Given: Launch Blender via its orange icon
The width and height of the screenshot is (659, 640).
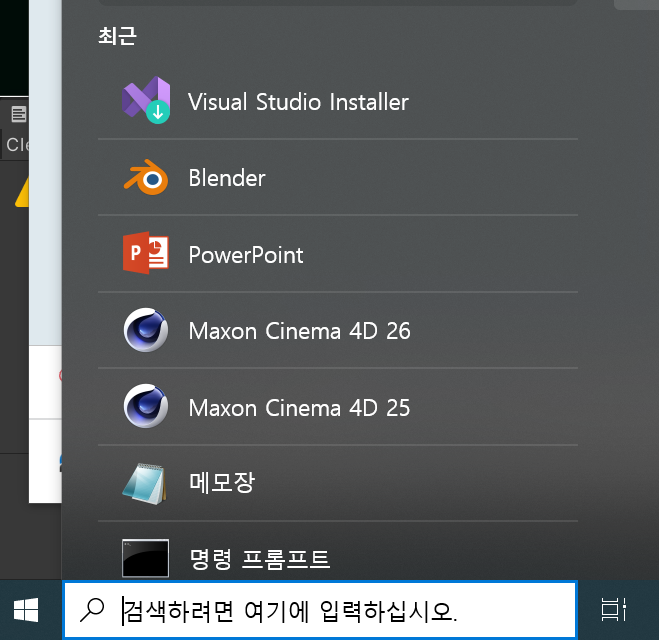Looking at the screenshot, I should pos(146,177).
